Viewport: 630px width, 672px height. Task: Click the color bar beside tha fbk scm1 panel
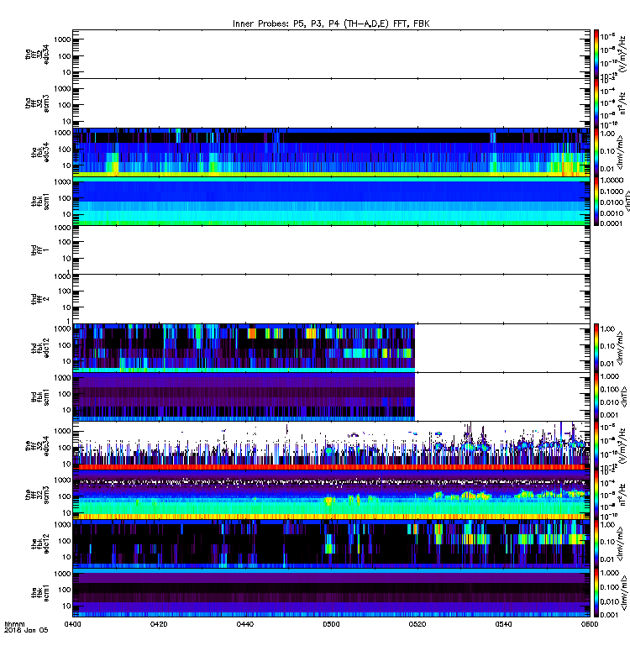[596, 201]
